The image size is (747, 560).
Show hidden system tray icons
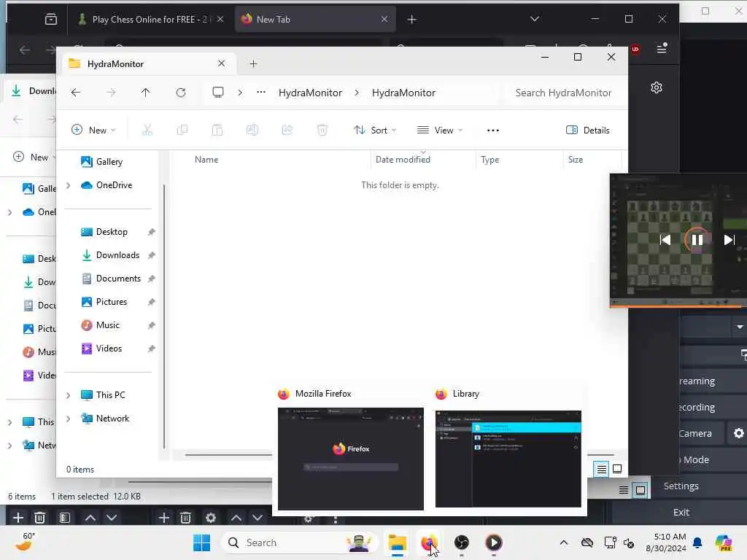[x=564, y=542]
